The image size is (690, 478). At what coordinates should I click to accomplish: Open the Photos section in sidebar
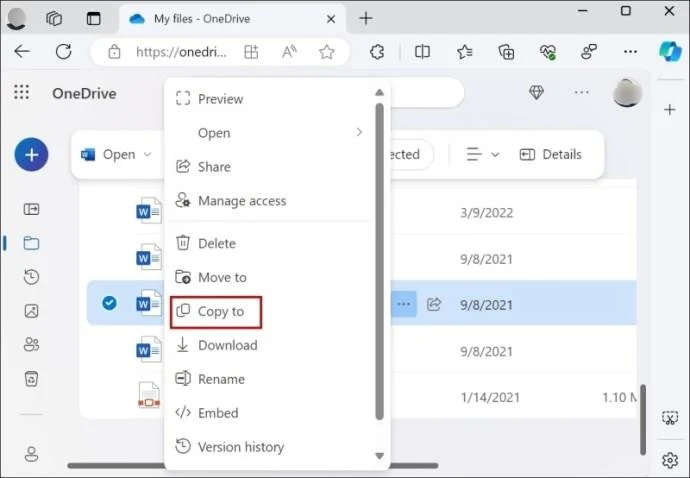click(31, 311)
